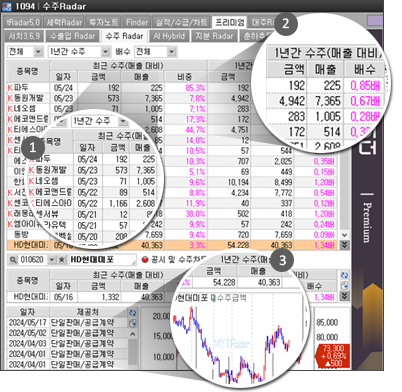Click the HD현대미포 stock name field
This screenshot has width=402, height=392.
pos(102,260)
